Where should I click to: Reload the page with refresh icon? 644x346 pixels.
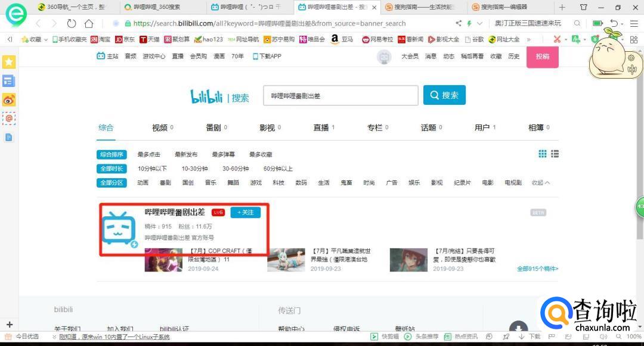pos(72,23)
